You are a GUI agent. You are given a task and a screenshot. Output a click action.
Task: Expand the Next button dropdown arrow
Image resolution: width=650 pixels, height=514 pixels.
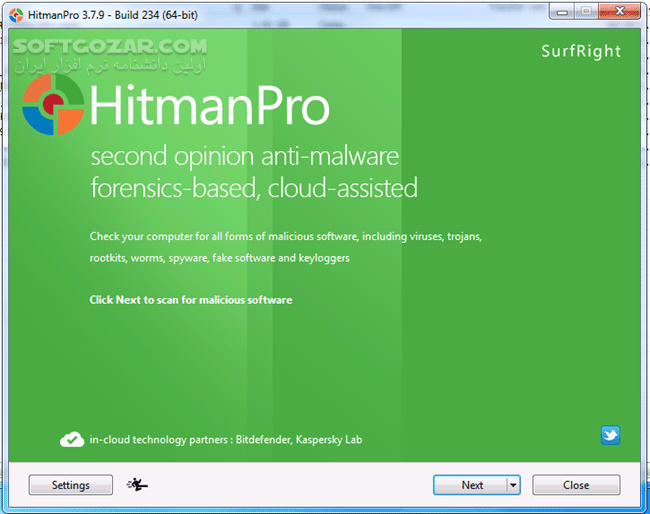coord(513,485)
